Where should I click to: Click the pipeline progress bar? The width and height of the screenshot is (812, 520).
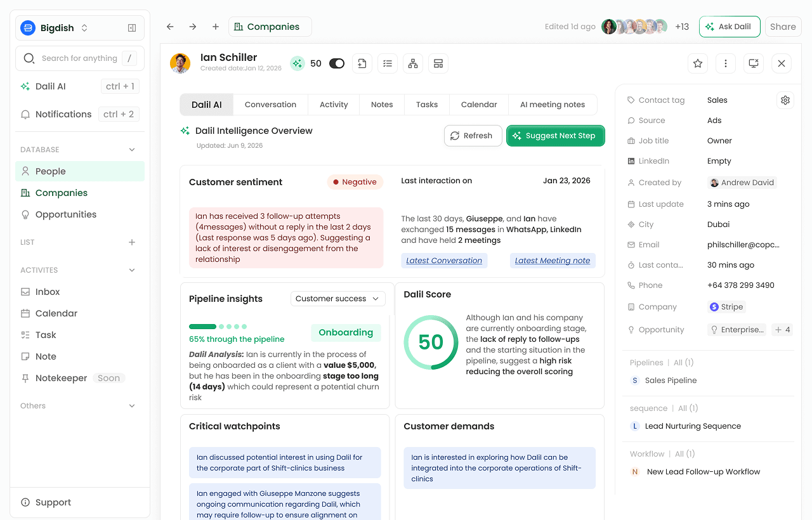point(218,327)
